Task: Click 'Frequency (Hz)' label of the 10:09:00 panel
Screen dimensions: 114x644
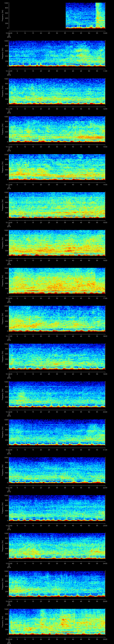Action: [3, 16]
